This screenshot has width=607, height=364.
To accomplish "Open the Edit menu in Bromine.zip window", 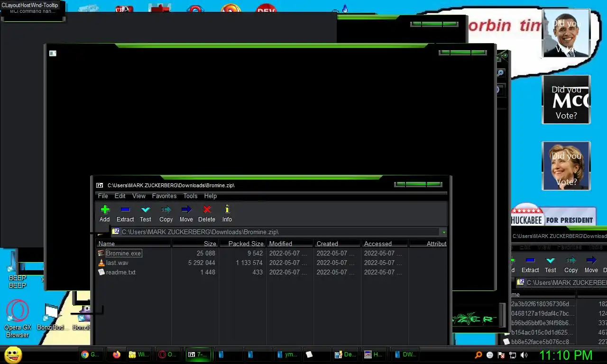I will tap(120, 196).
